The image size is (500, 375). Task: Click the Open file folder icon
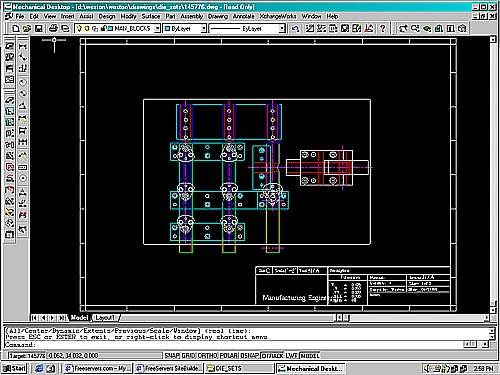pos(27,29)
